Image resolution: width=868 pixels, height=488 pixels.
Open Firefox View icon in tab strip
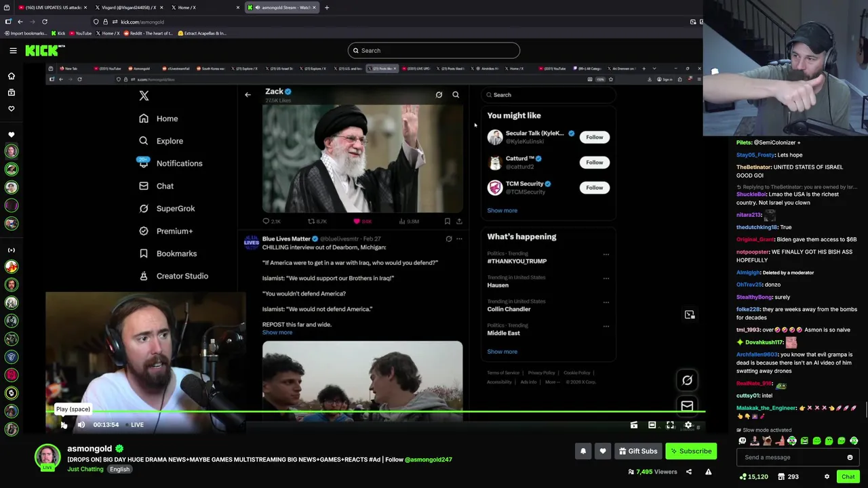[x=7, y=7]
